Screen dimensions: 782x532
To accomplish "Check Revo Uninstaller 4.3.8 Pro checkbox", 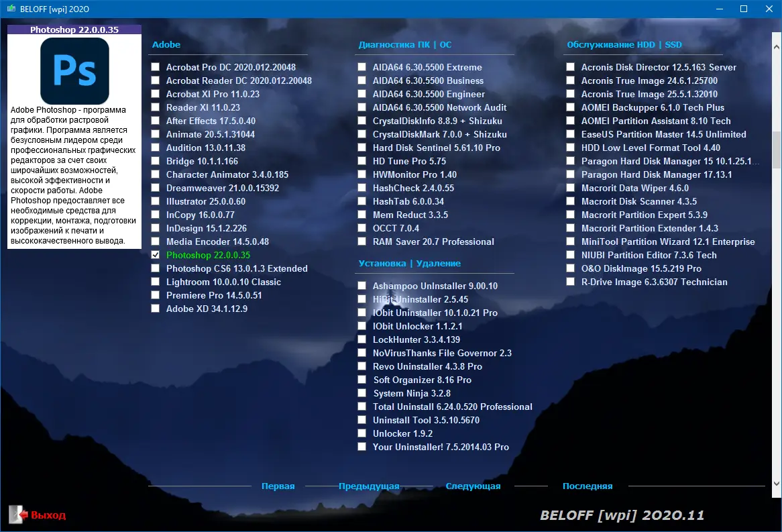I will (362, 366).
